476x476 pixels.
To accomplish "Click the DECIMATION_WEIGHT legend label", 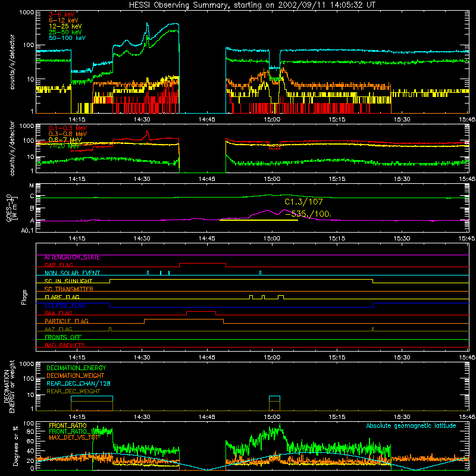I will pyautogui.click(x=76, y=376).
